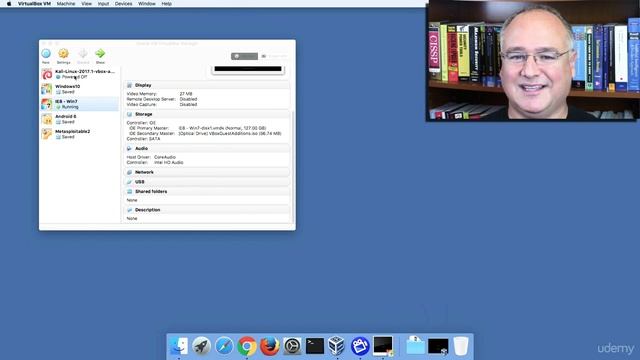Collapse the Description section header
Screen dimensions: 640x360
pos(207,210)
